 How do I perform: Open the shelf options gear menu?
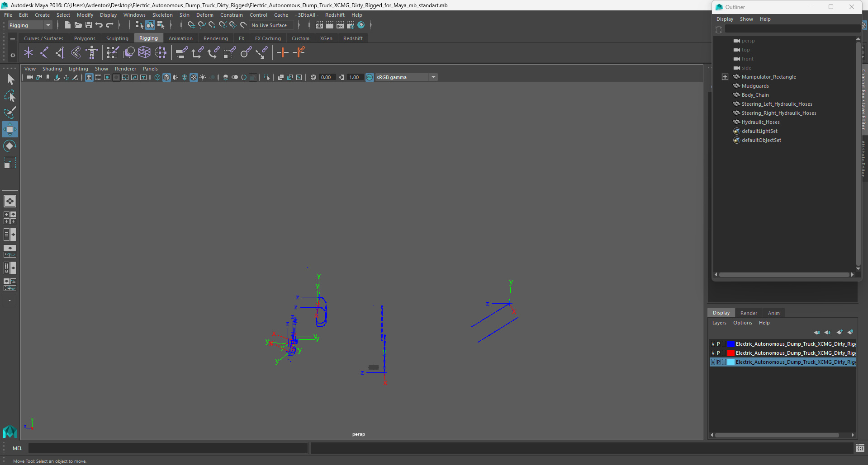pos(13,55)
